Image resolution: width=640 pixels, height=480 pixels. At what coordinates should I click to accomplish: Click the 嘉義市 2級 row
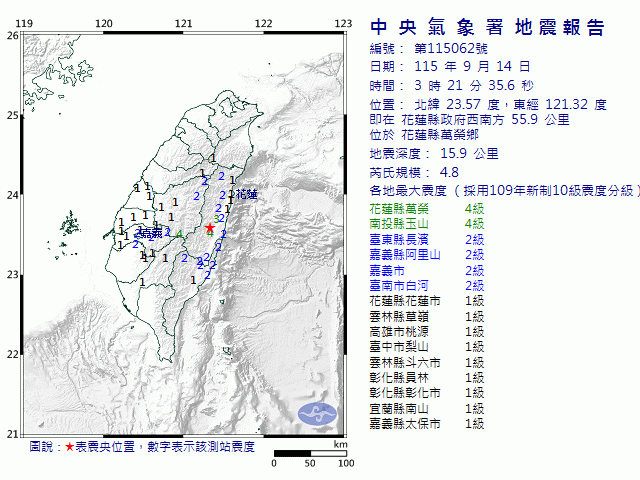(427, 271)
